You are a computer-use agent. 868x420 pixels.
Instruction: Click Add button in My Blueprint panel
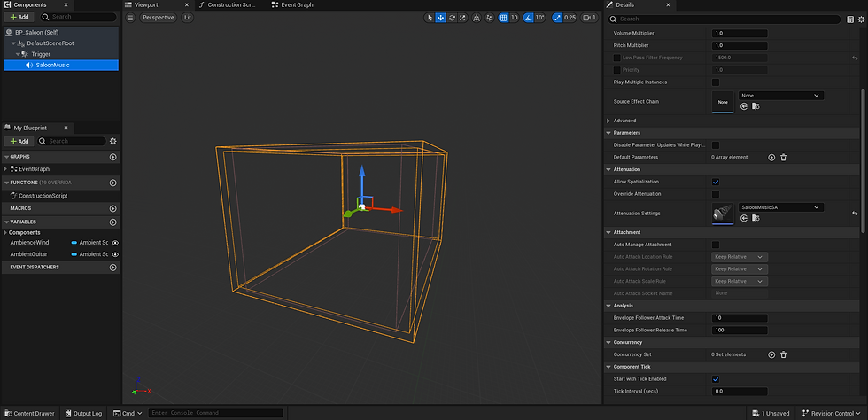19,141
